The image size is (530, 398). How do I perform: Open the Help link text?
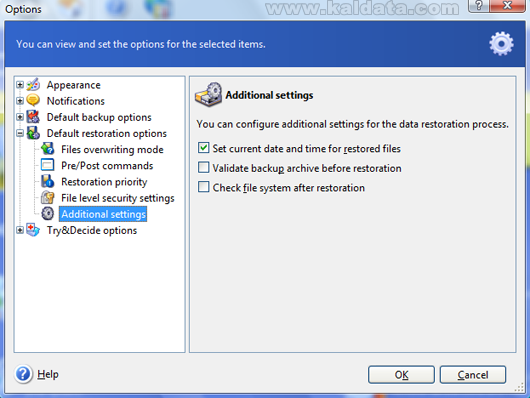(48, 374)
